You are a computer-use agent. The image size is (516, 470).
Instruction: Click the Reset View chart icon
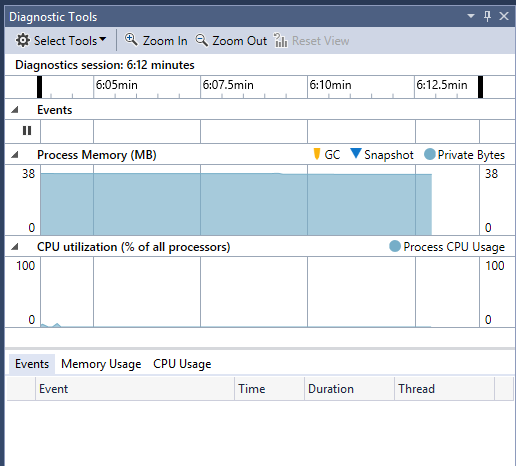(280, 41)
